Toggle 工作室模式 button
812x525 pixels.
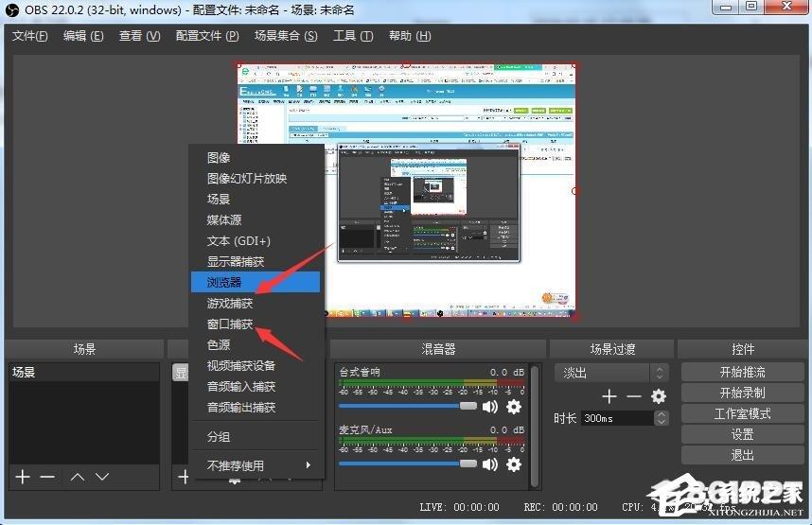click(x=742, y=413)
